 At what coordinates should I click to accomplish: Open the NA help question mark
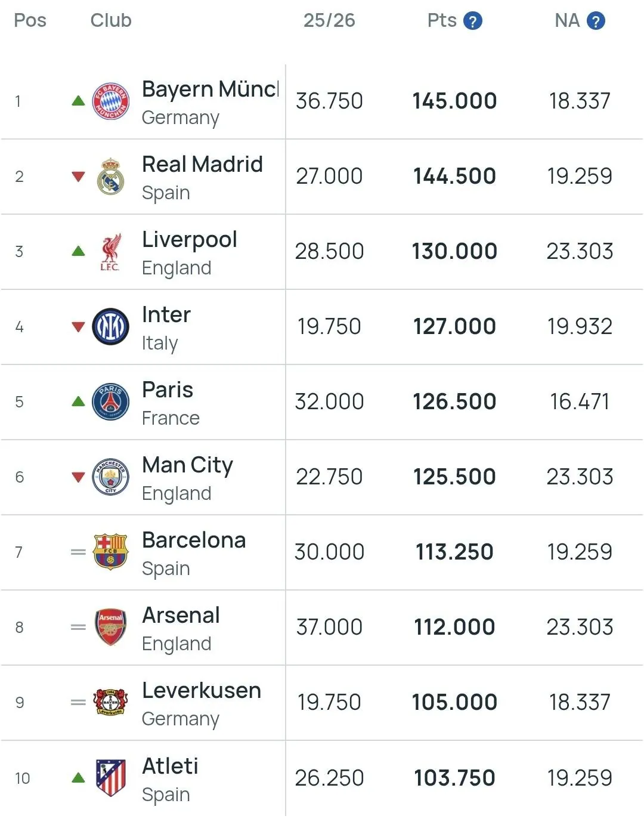click(x=596, y=21)
